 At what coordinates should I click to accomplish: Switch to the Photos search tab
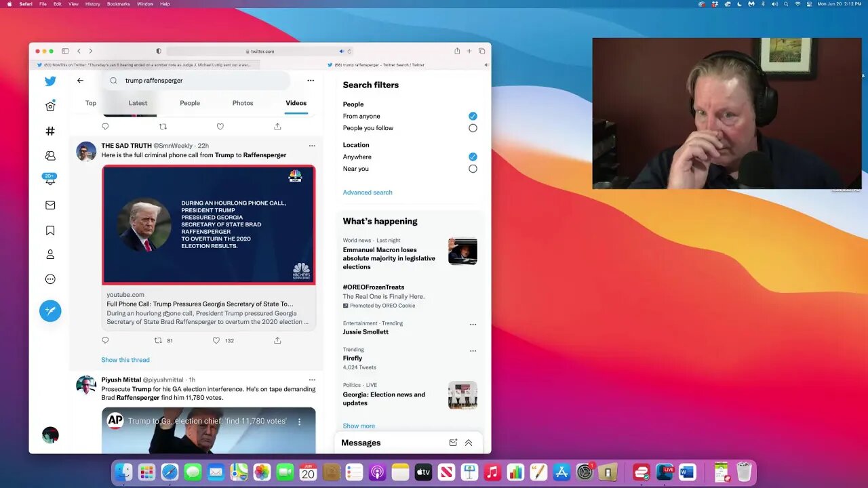pyautogui.click(x=243, y=103)
